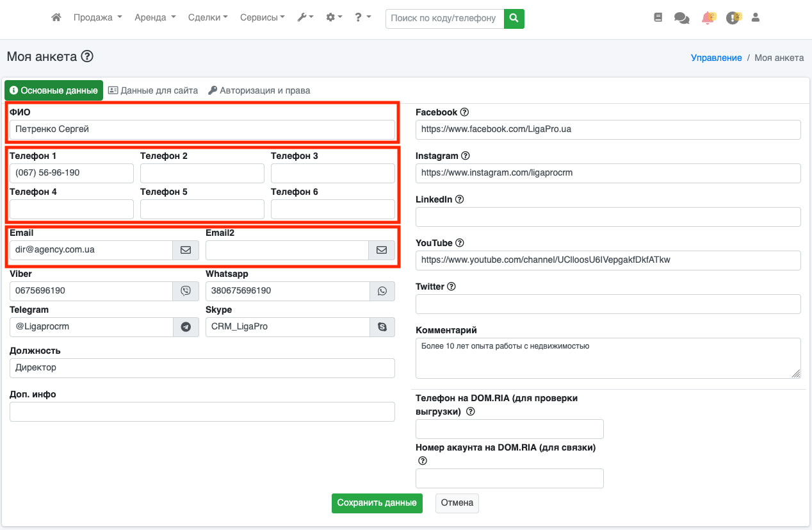
Task: Expand the Продажа dropdown menu
Action: point(97,18)
